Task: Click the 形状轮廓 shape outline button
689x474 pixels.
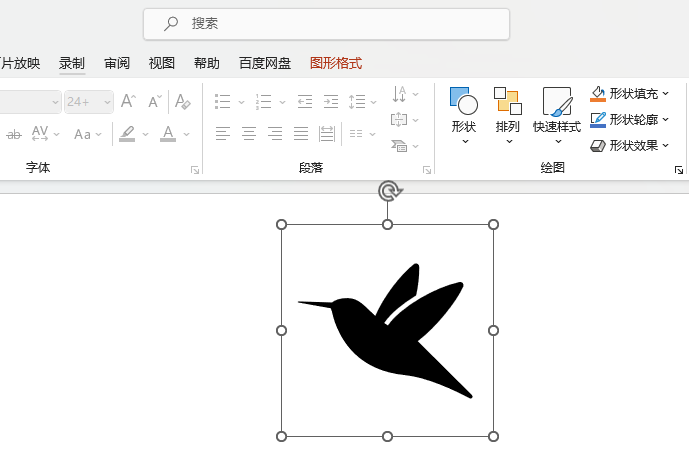Action: coord(628,119)
